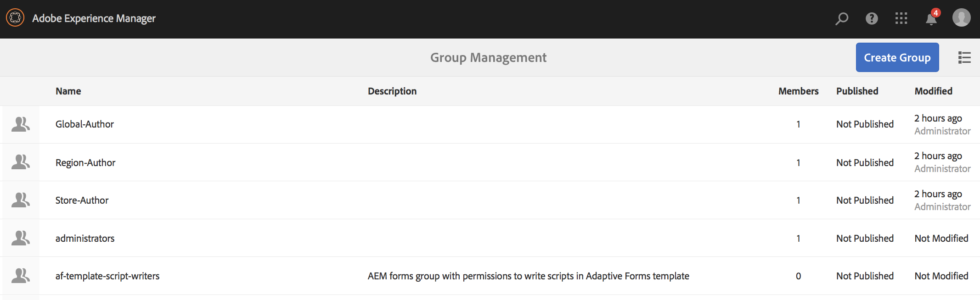Sort by the Published column header
The width and height of the screenshot is (980, 300).
pos(857,91)
